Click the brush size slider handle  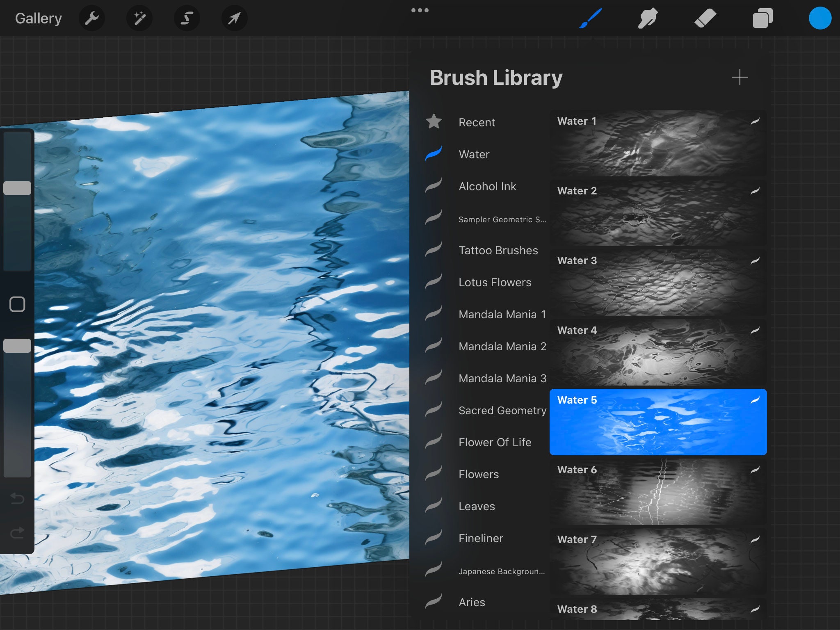coord(17,188)
